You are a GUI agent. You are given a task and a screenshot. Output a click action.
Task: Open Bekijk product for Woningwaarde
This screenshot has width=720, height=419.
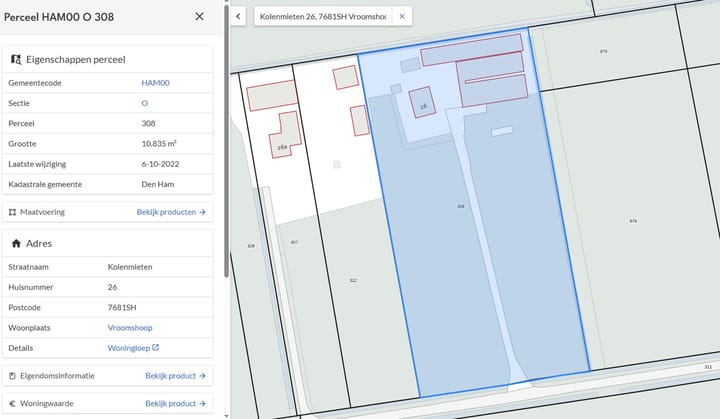[x=175, y=404]
